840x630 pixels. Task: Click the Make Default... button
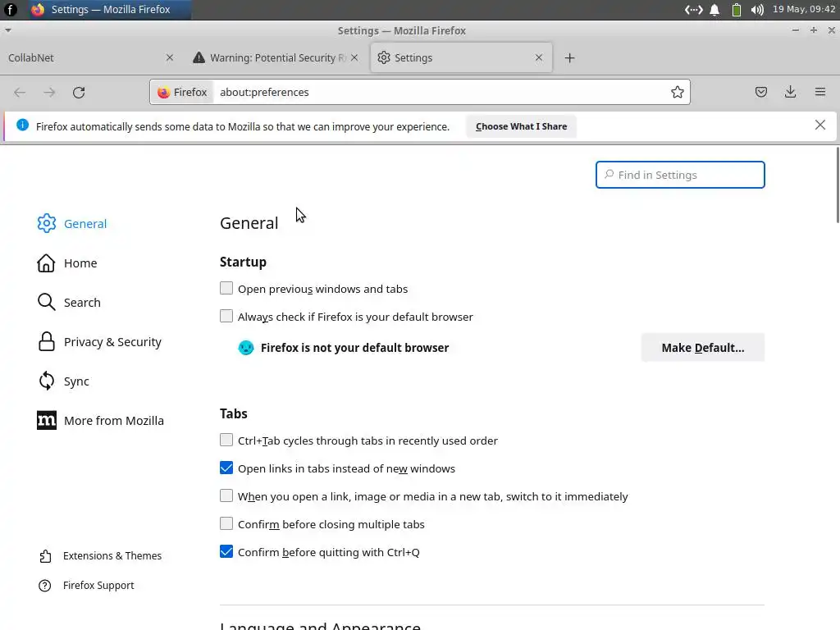coord(702,348)
